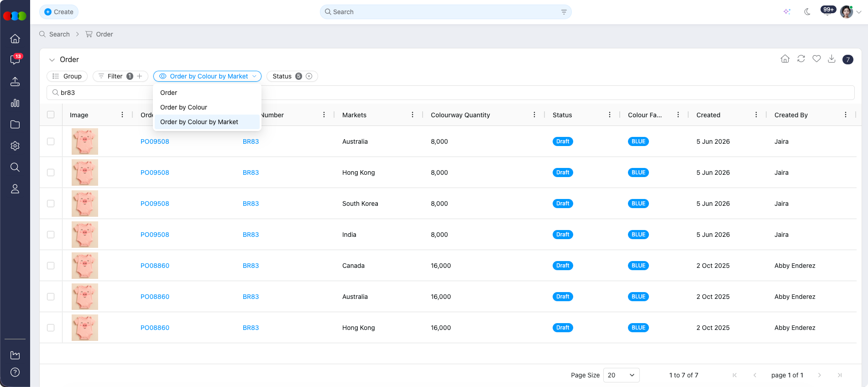Toggle dark mode moon icon
The image size is (868, 387).
click(807, 12)
